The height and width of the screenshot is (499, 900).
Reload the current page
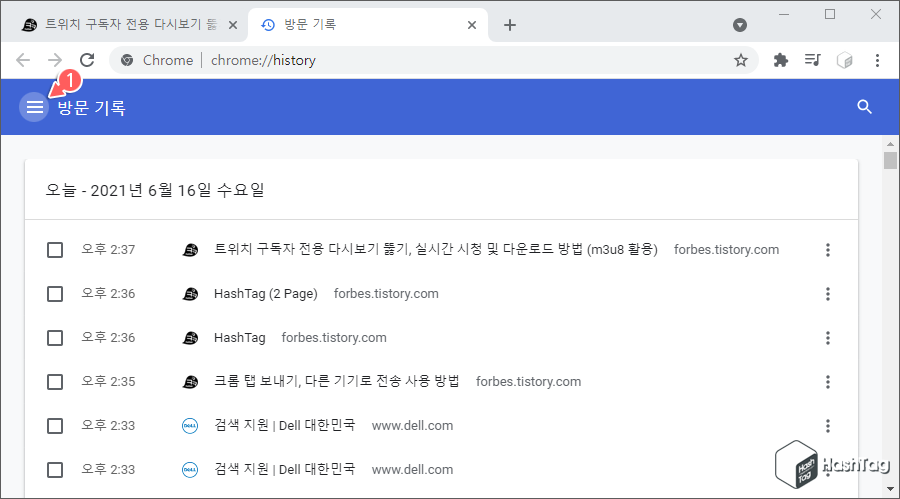tap(87, 60)
